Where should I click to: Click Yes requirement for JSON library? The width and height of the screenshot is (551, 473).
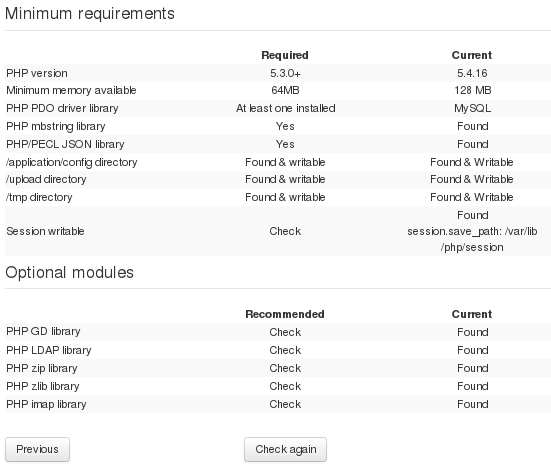[x=285, y=144]
